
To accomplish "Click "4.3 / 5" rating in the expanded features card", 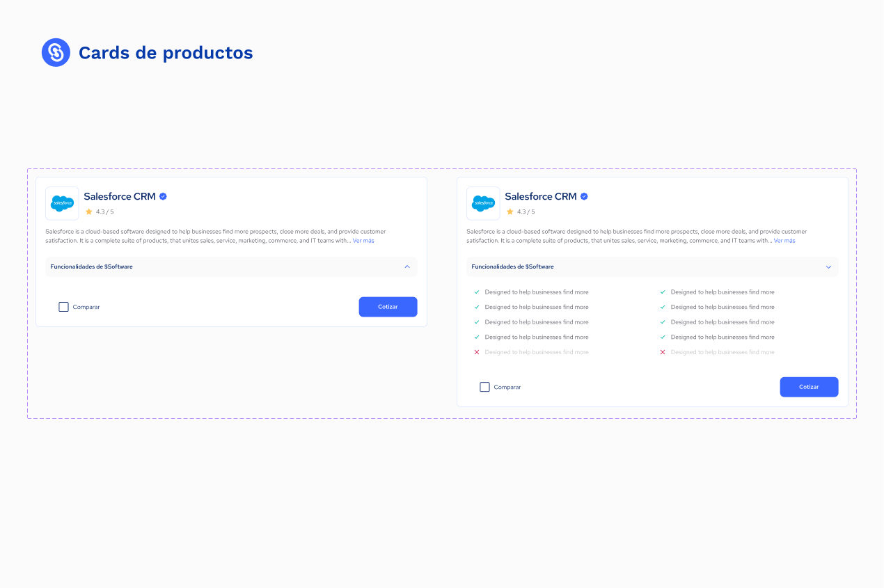I will tap(526, 212).
